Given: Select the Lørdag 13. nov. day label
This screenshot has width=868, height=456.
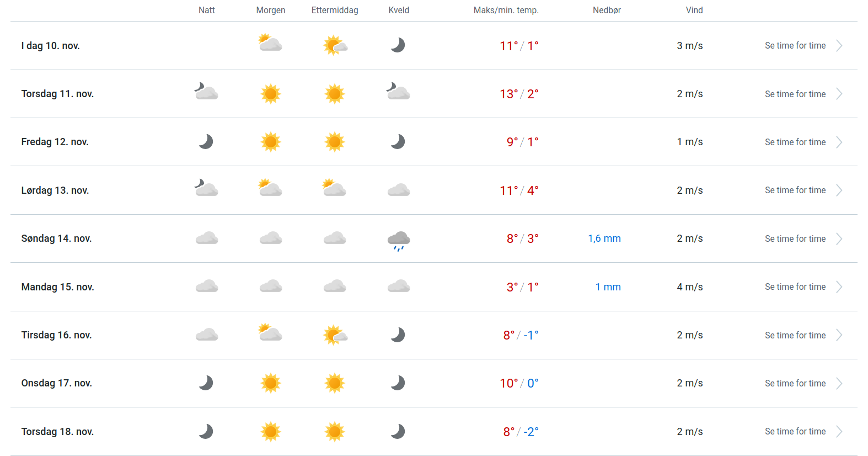Looking at the screenshot, I should point(55,190).
